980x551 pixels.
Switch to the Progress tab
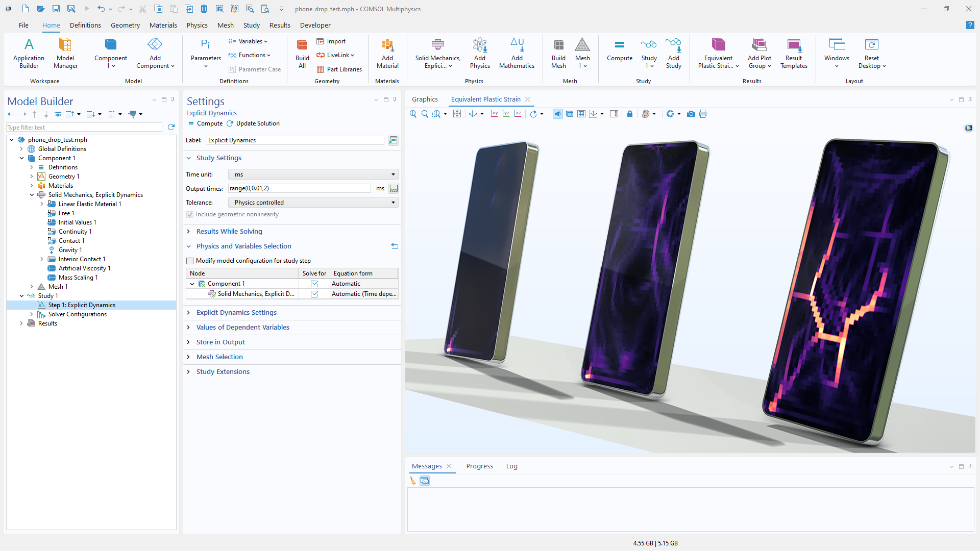(x=479, y=466)
